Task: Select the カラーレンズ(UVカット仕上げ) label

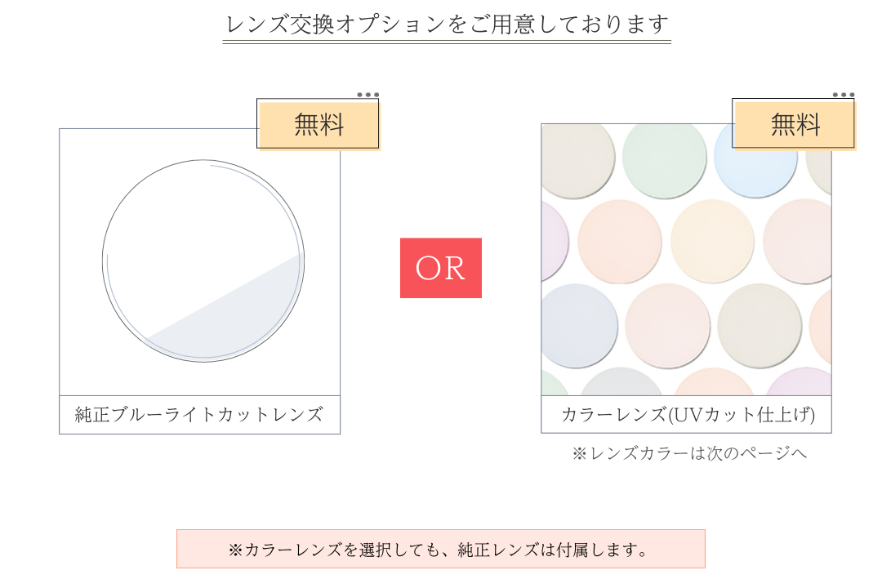Action: 686,415
